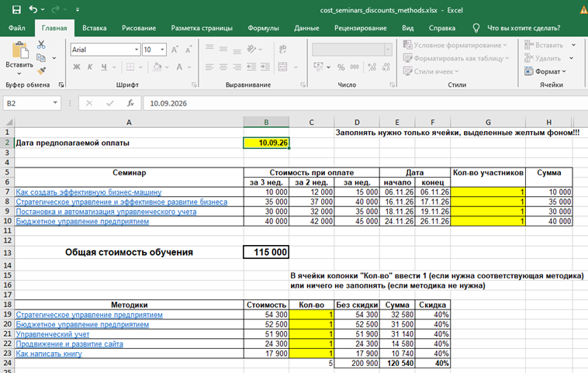
Task: Cut selection with the scissors icon
Action: click(41, 45)
